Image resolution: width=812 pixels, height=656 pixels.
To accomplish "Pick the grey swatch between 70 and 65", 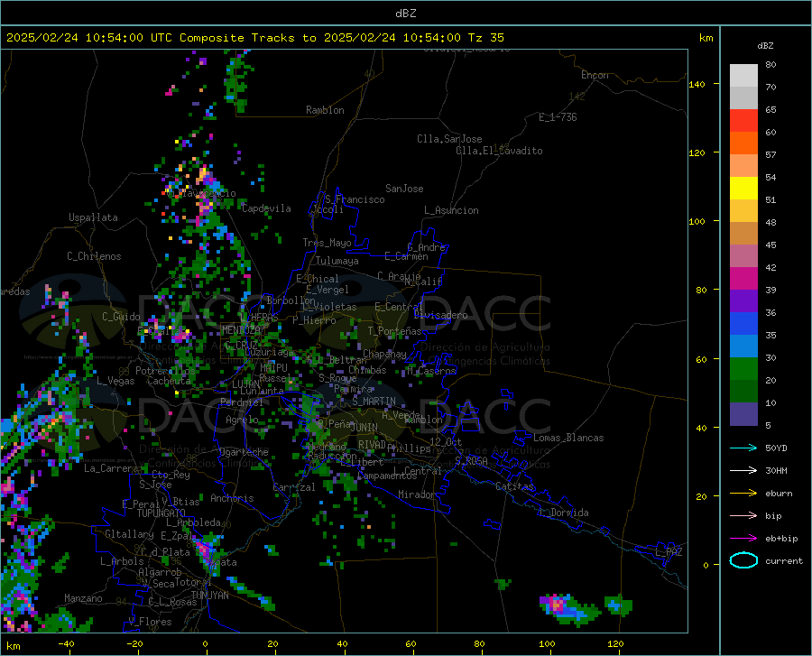I will 743,98.
